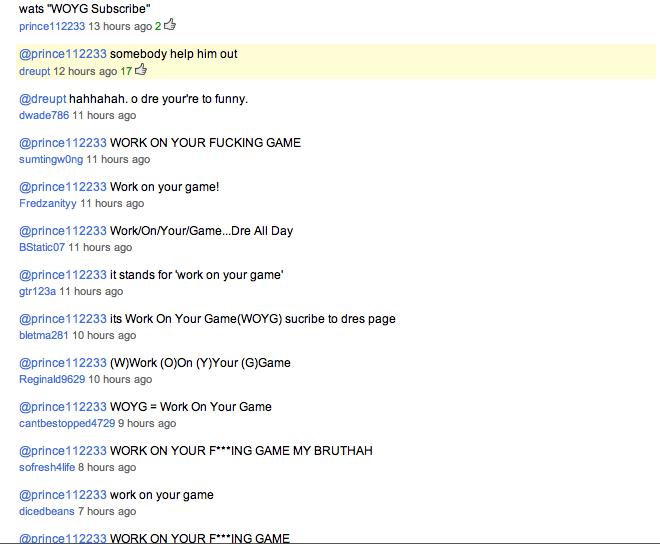Click Reginald9629's username

click(x=52, y=380)
